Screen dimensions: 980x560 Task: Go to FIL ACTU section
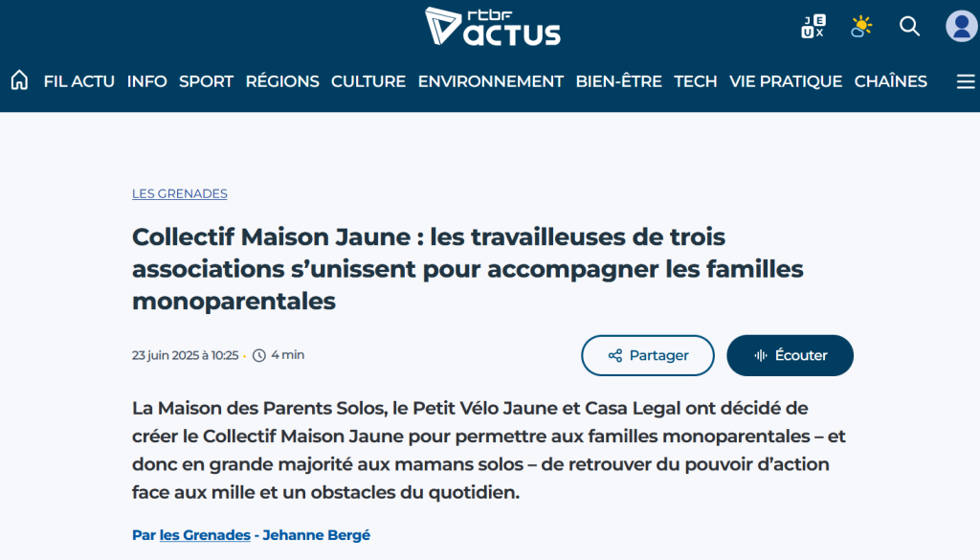tap(79, 81)
